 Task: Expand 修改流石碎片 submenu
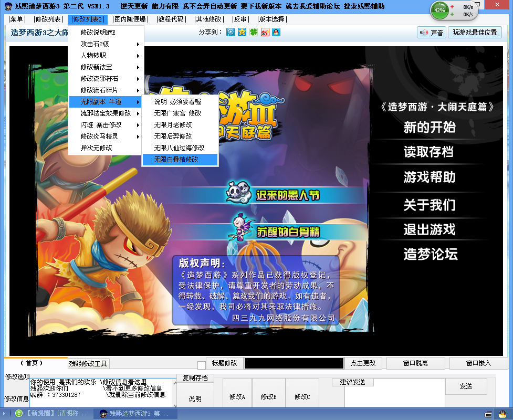coord(107,90)
